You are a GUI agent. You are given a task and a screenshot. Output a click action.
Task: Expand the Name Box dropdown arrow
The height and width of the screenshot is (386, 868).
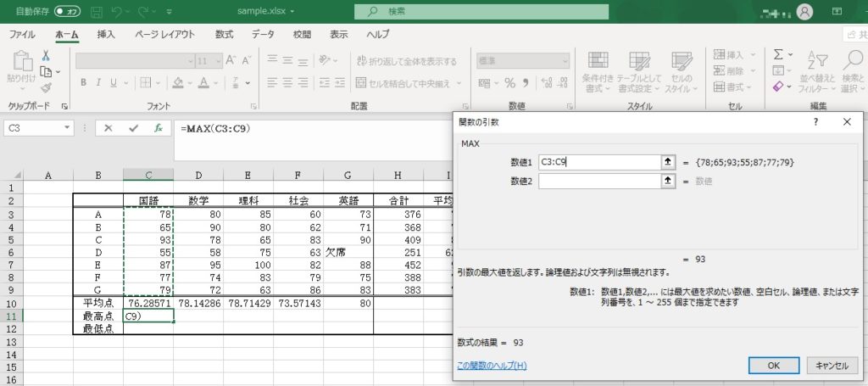[69, 128]
